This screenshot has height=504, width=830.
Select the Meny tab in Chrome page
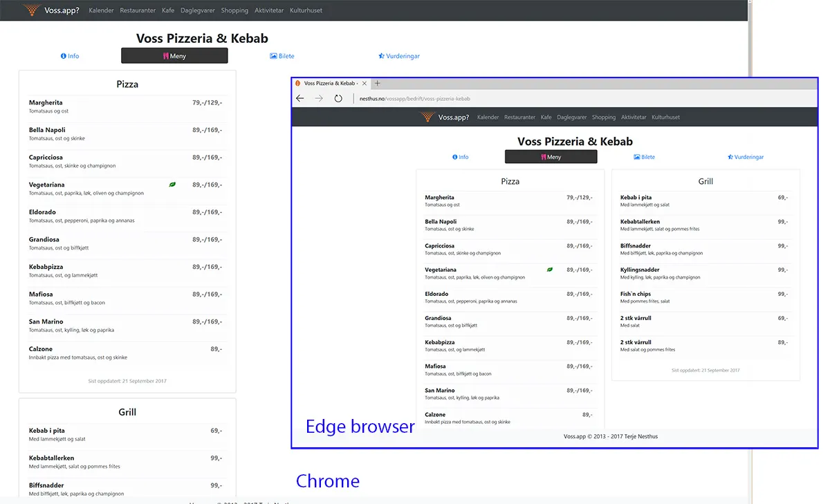point(174,56)
